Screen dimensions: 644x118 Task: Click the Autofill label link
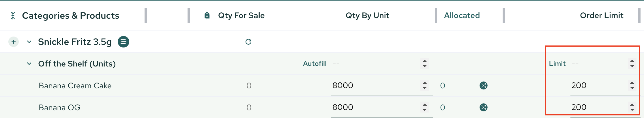[x=315, y=64]
